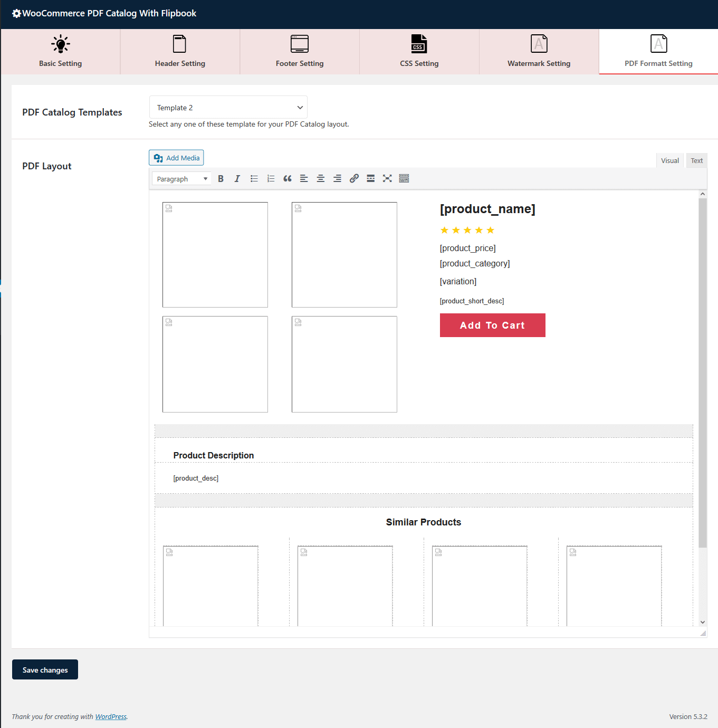The width and height of the screenshot is (718, 728).
Task: Enter fullscreen editing mode
Action: [x=387, y=179]
